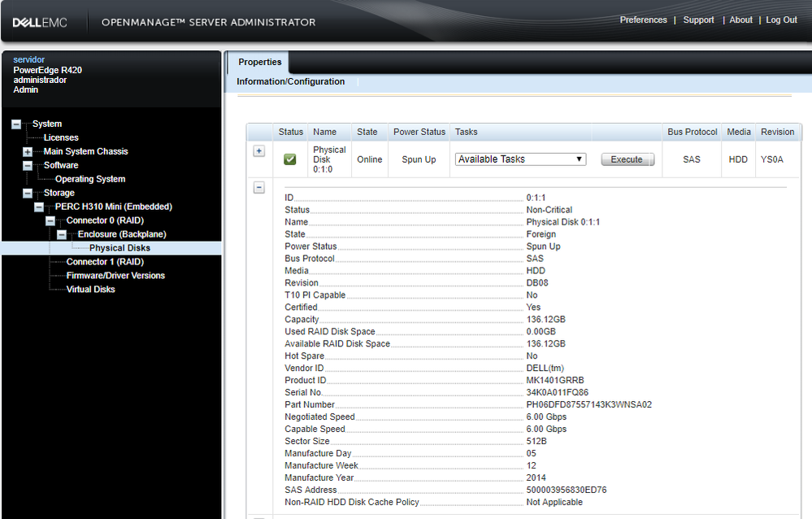Click the Non-Critical status value
812x519 pixels.
549,210
